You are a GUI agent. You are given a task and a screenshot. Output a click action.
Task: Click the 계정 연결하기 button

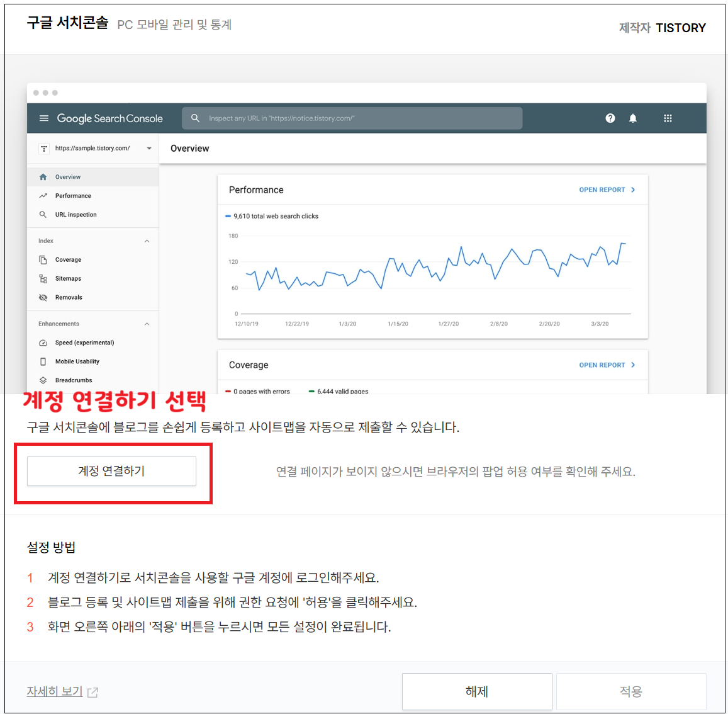[111, 471]
